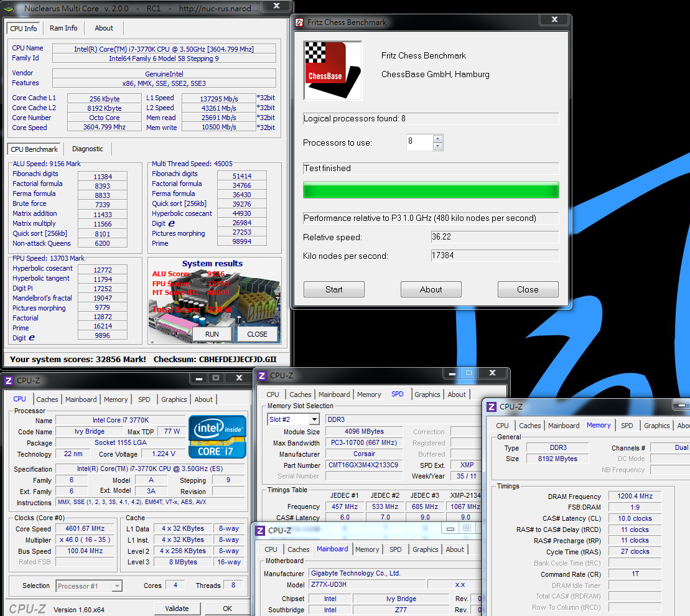Click the OK button in CPU-Z

click(228, 609)
